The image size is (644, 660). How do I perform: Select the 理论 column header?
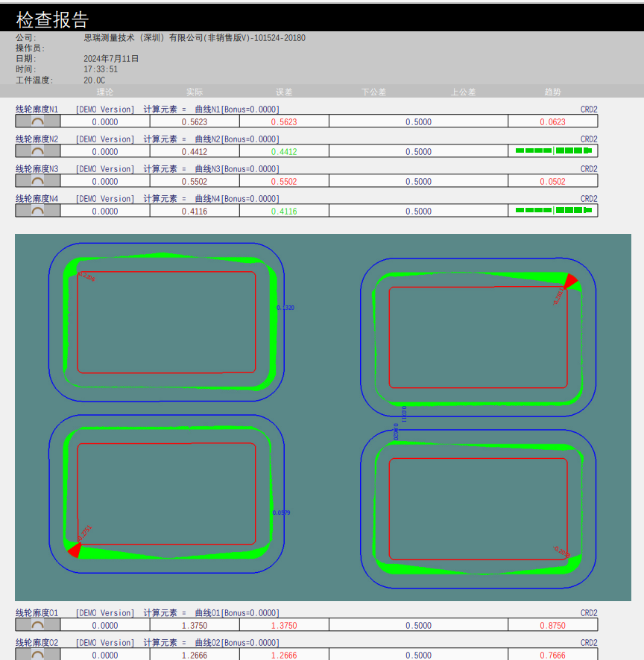point(105,92)
